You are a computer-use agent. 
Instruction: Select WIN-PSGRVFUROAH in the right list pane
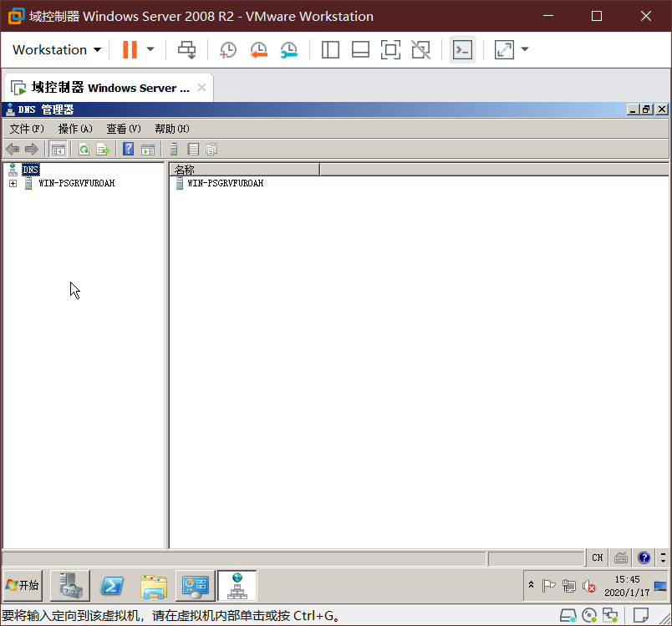coord(226,183)
